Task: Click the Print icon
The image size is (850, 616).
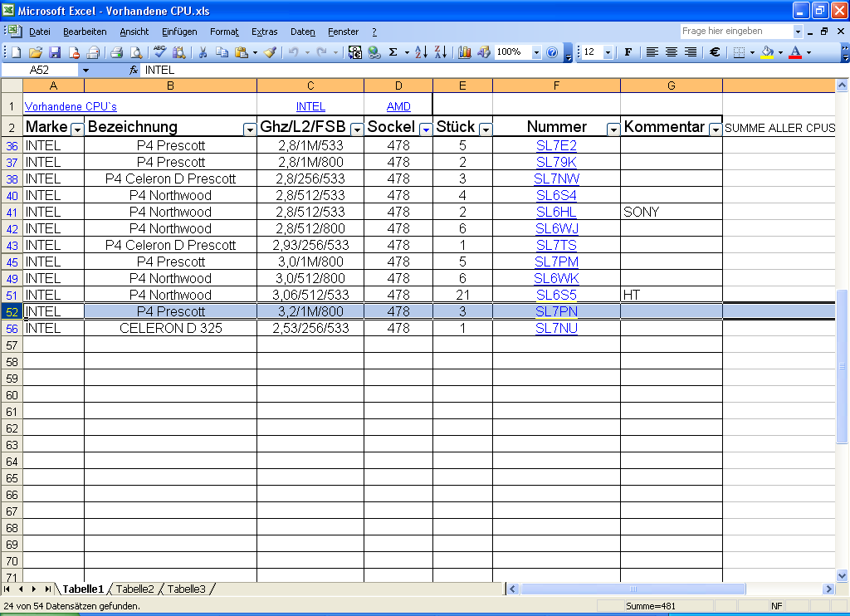Action: (116, 52)
